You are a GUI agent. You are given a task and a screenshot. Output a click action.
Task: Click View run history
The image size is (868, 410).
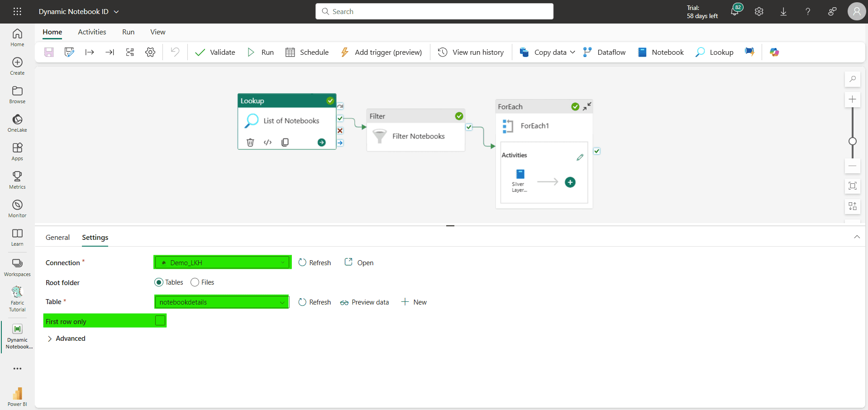(x=471, y=52)
